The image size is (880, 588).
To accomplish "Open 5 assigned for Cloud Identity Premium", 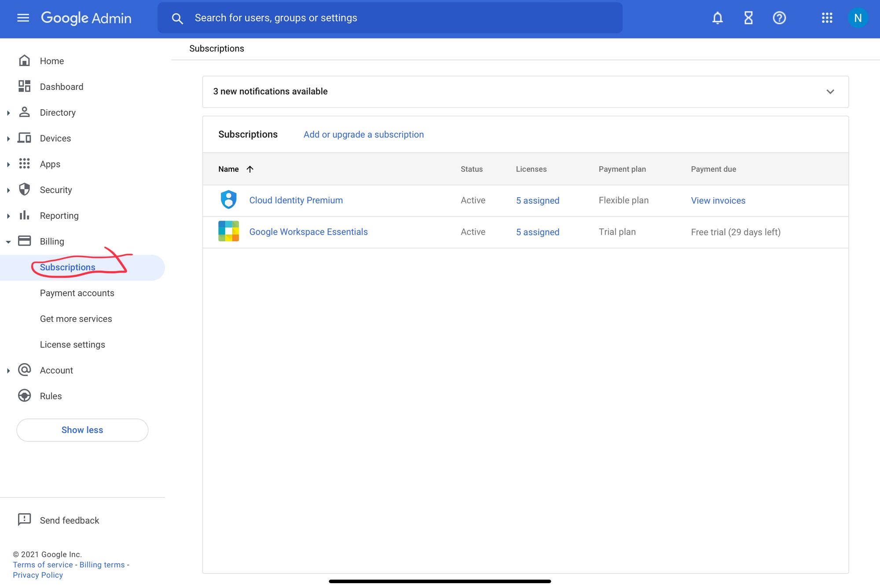I will [538, 201].
